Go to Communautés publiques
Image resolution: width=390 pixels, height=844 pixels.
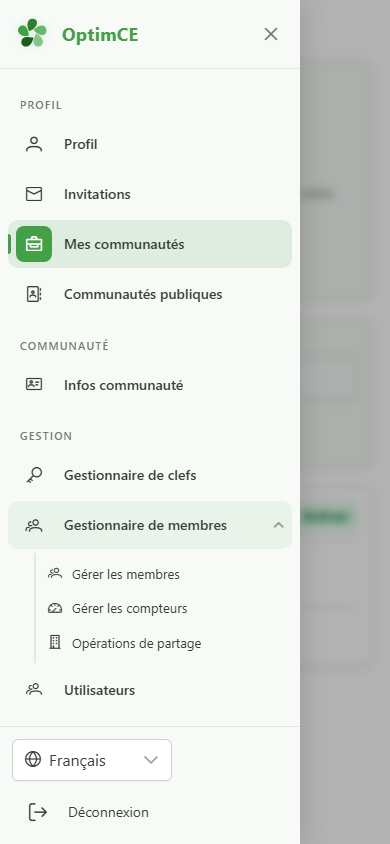(150, 294)
